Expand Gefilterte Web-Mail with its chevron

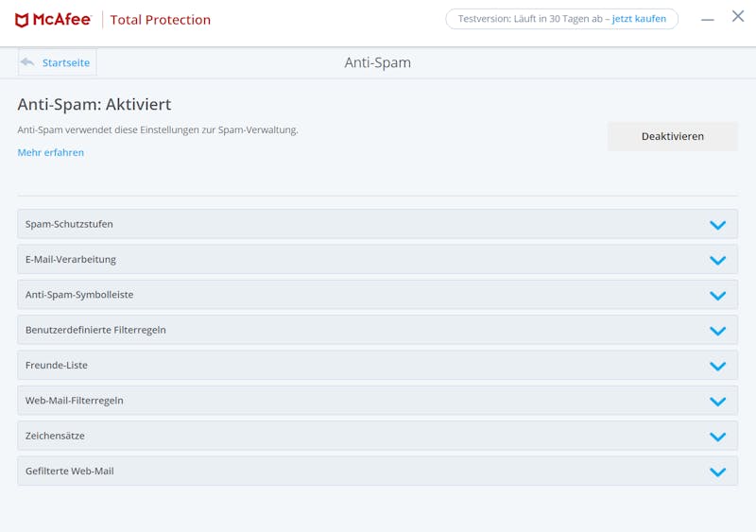(x=717, y=472)
